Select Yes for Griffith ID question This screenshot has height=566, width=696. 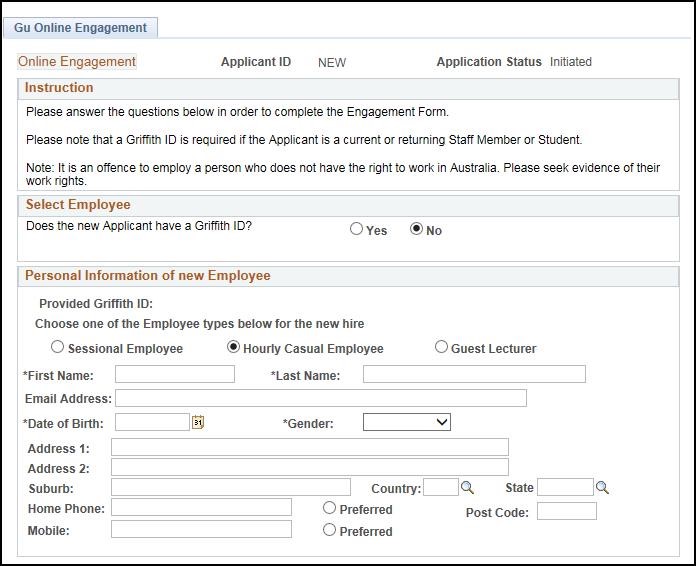[x=357, y=230]
